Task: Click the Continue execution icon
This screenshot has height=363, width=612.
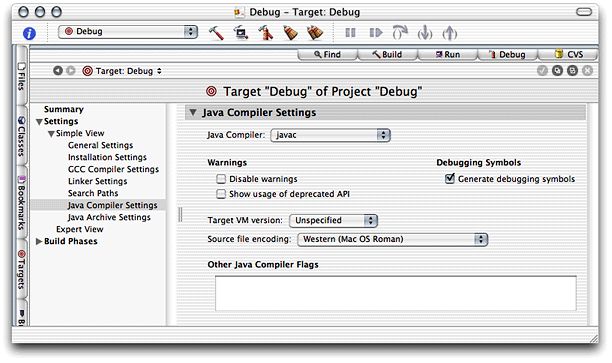Action: tap(375, 33)
